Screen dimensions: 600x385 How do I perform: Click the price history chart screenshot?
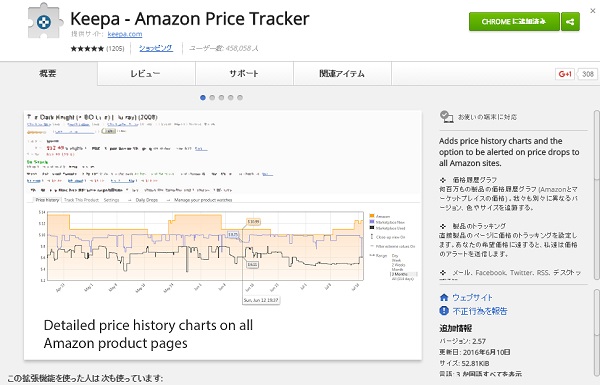click(223, 235)
